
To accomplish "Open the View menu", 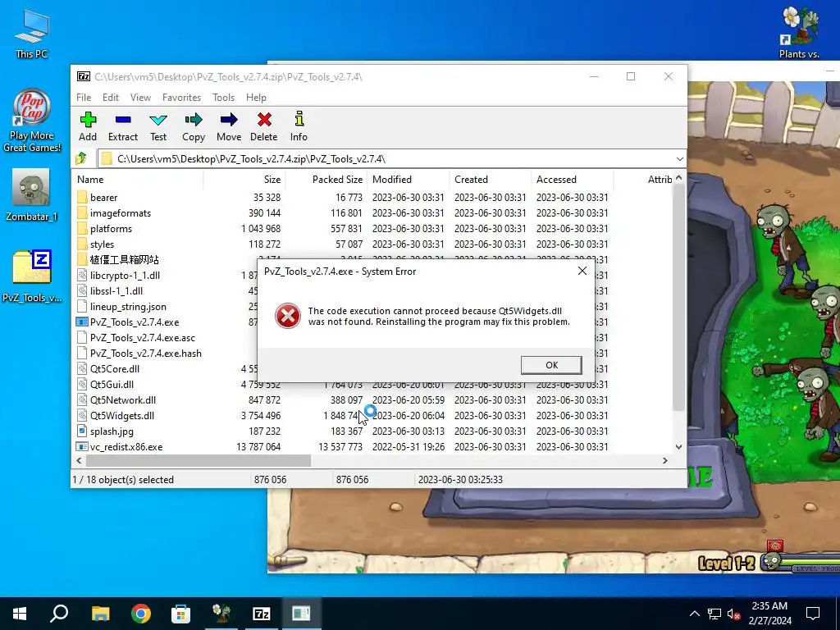I will [140, 98].
